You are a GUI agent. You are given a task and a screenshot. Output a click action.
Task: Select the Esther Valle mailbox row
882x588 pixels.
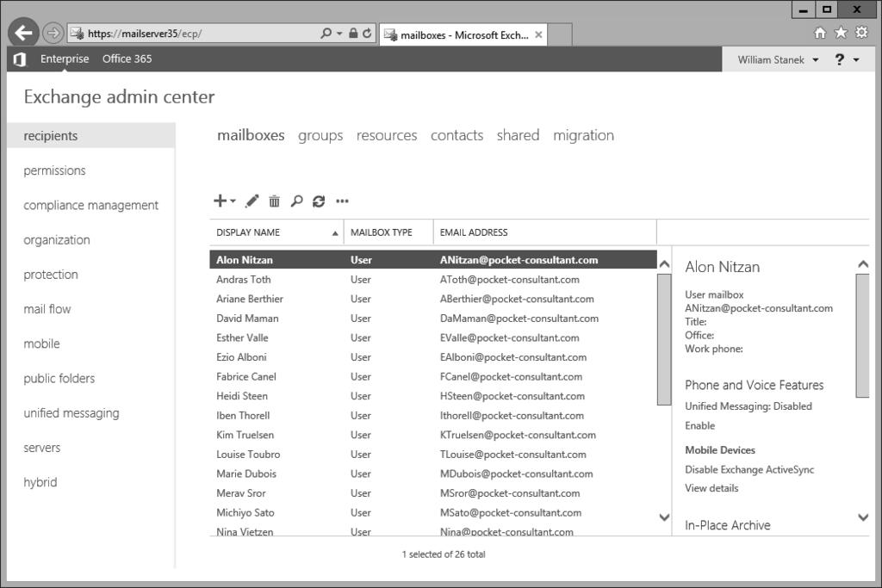pyautogui.click(x=433, y=337)
